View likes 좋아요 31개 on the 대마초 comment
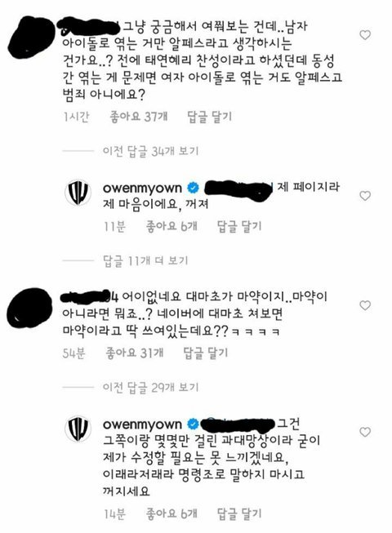392x533 pixels. 135,353
